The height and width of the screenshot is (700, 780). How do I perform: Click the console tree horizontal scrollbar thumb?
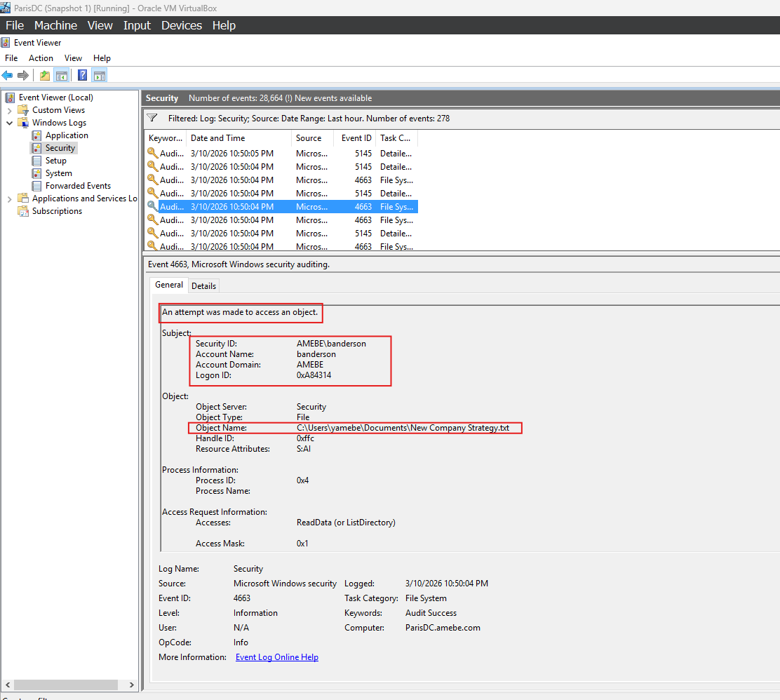[66, 685]
